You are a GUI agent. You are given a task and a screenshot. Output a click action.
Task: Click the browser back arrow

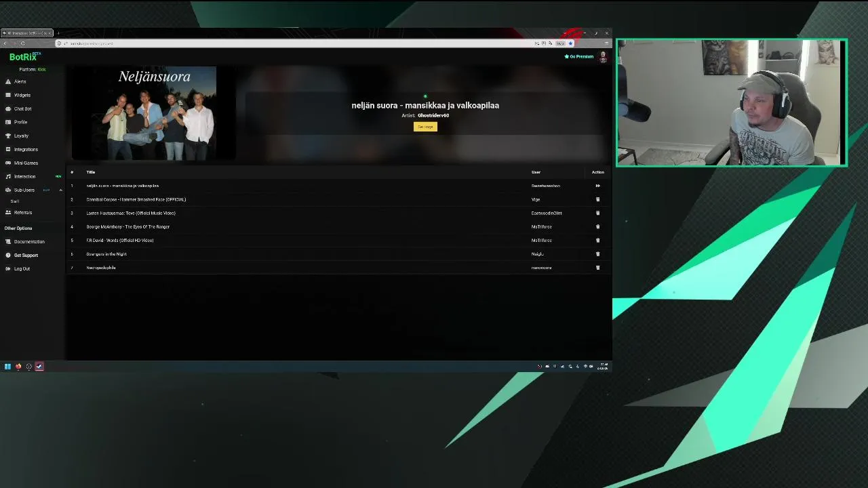5,43
